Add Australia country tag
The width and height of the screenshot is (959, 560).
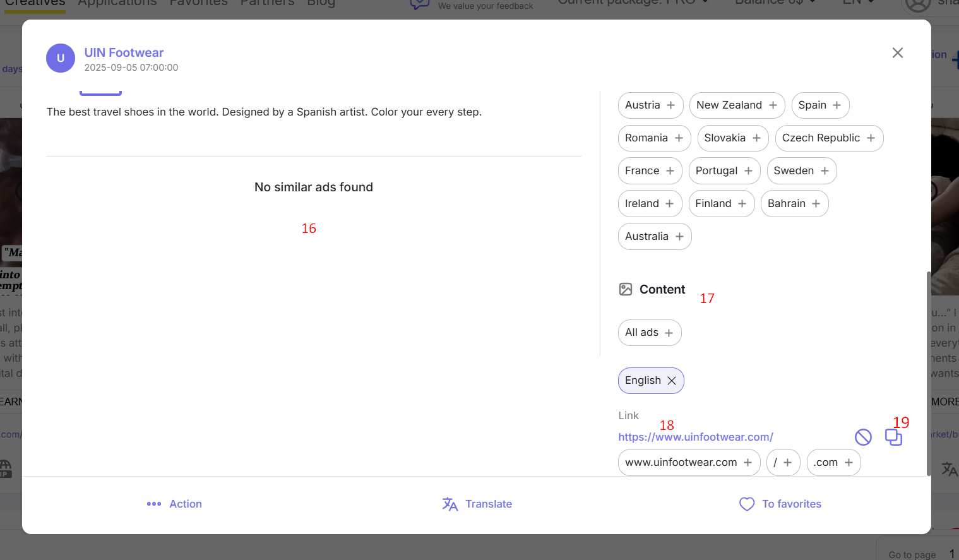[x=679, y=237]
